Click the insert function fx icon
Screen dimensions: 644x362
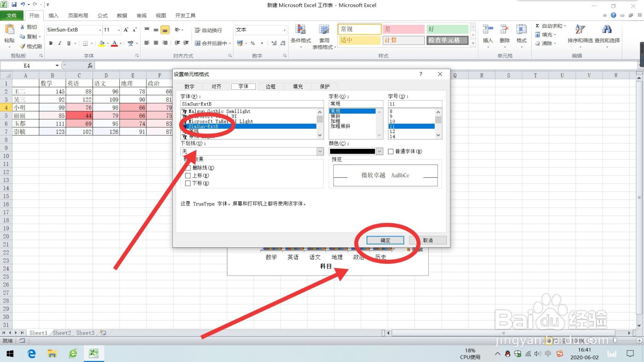click(90, 65)
